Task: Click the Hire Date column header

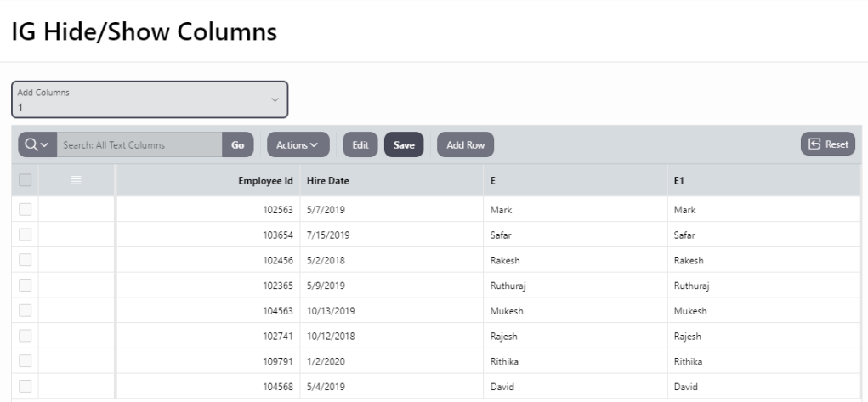Action: pyautogui.click(x=327, y=180)
